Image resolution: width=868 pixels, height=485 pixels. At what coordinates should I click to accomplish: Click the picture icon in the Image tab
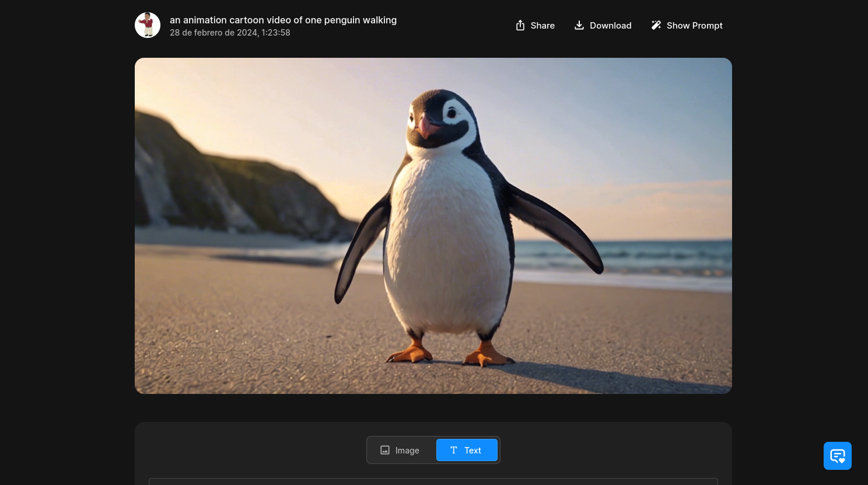coord(385,450)
